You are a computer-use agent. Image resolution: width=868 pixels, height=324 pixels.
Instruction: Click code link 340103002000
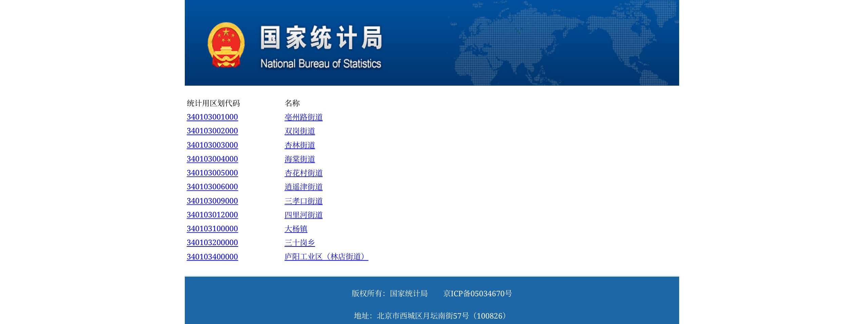(x=212, y=131)
